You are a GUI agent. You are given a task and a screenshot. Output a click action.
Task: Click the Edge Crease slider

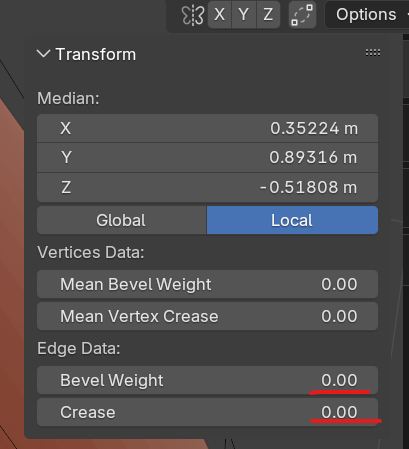click(x=207, y=412)
